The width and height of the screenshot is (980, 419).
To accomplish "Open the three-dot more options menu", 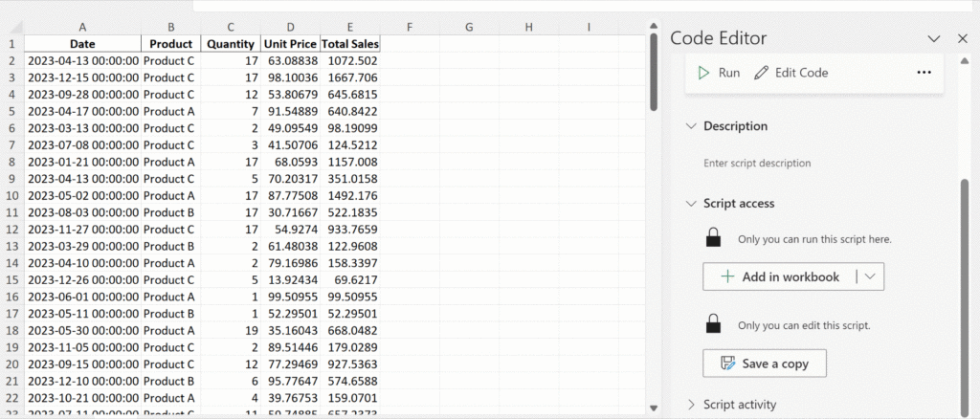I will tap(924, 73).
